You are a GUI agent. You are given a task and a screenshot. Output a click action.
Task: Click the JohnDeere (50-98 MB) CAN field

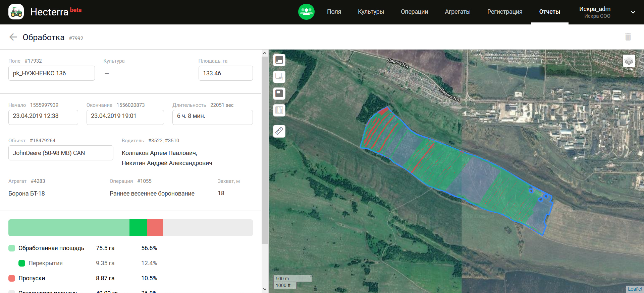(61, 153)
